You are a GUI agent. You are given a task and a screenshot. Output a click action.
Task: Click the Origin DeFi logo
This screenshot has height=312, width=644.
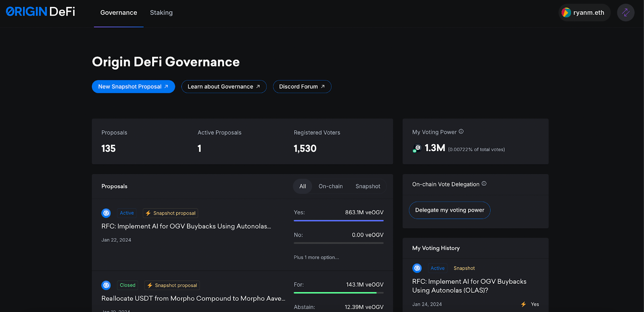[41, 12]
